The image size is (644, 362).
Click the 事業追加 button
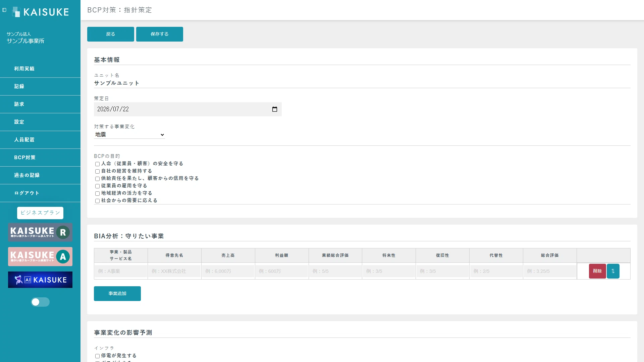click(x=117, y=294)
